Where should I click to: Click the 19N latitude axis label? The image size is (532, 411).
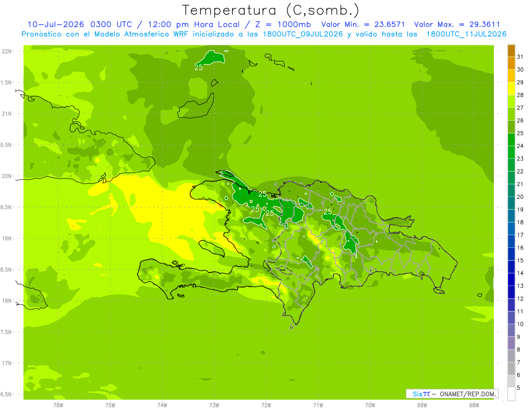pyautogui.click(x=7, y=238)
